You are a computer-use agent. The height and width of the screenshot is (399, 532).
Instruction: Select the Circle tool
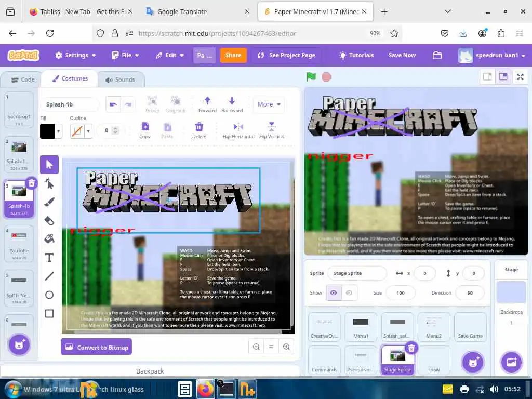49,295
